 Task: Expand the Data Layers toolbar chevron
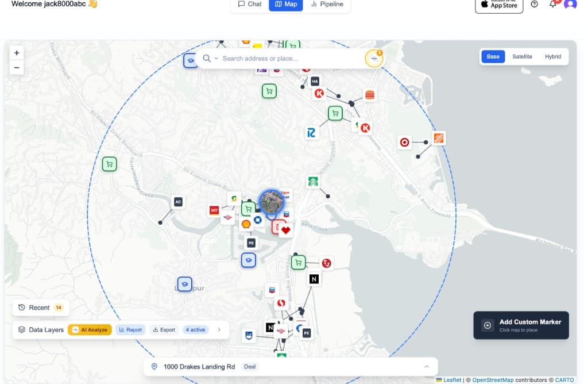coord(219,330)
